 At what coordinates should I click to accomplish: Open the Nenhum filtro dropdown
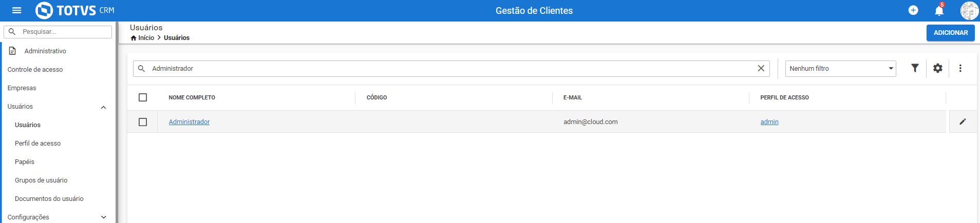coord(840,69)
